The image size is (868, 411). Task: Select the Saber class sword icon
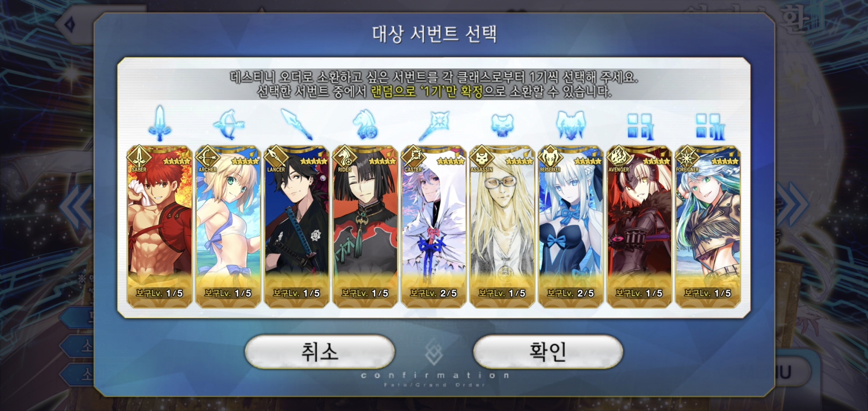pyautogui.click(x=160, y=124)
